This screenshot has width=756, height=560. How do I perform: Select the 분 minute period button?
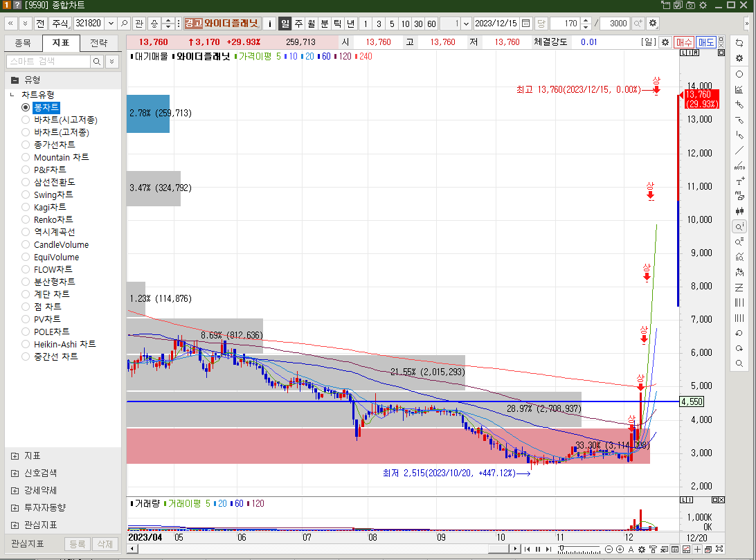pos(325,23)
